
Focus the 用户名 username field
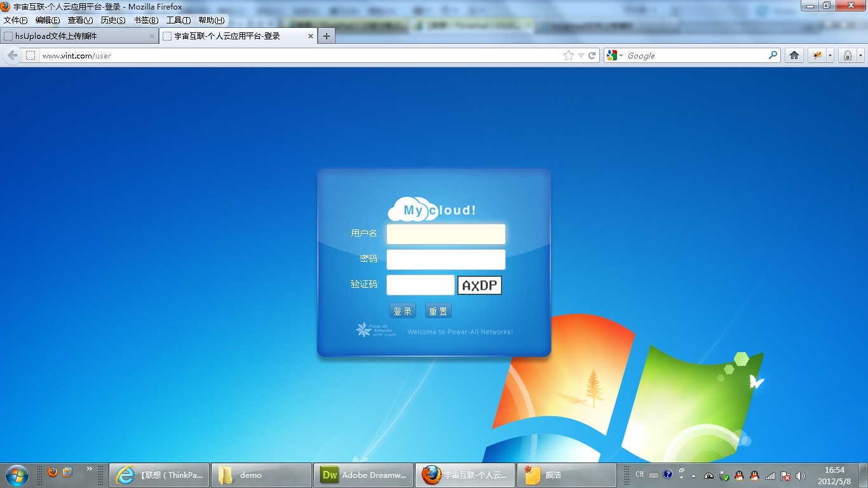[446, 234]
